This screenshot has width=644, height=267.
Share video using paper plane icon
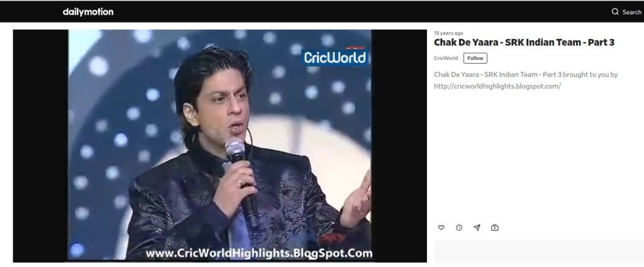[x=477, y=227]
